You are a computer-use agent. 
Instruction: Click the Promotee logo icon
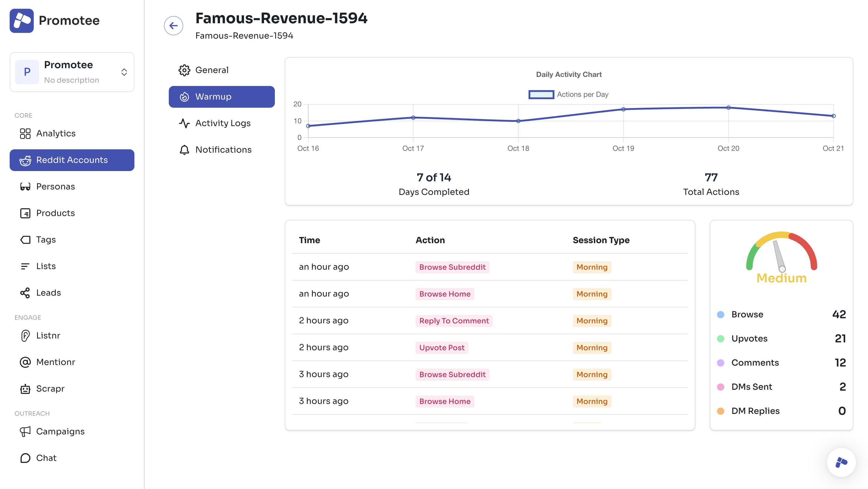22,21
